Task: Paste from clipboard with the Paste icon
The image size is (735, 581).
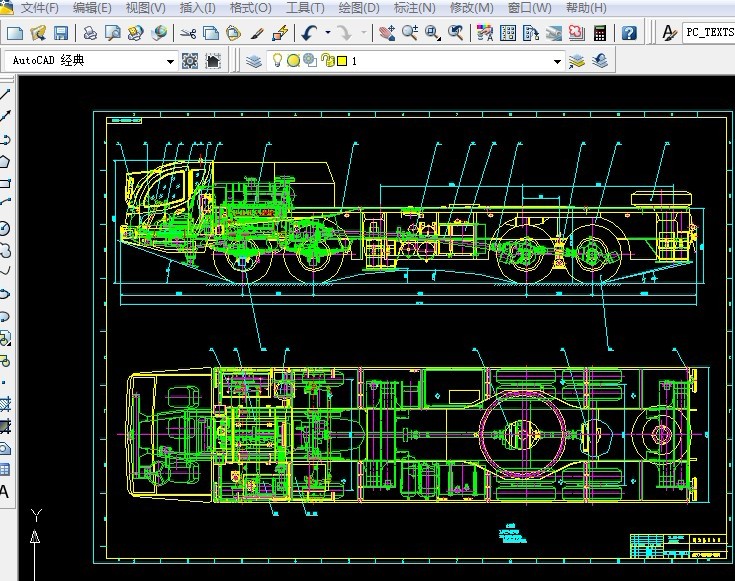Action: point(233,33)
